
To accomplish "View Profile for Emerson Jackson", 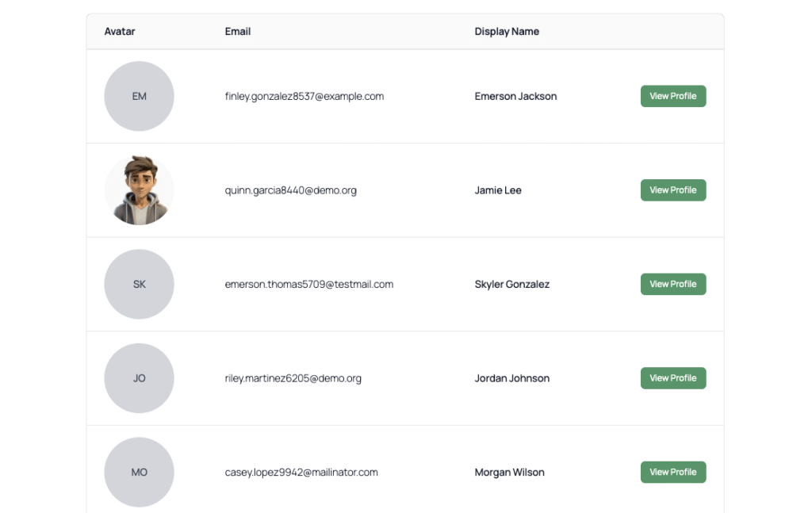I will (x=672, y=96).
